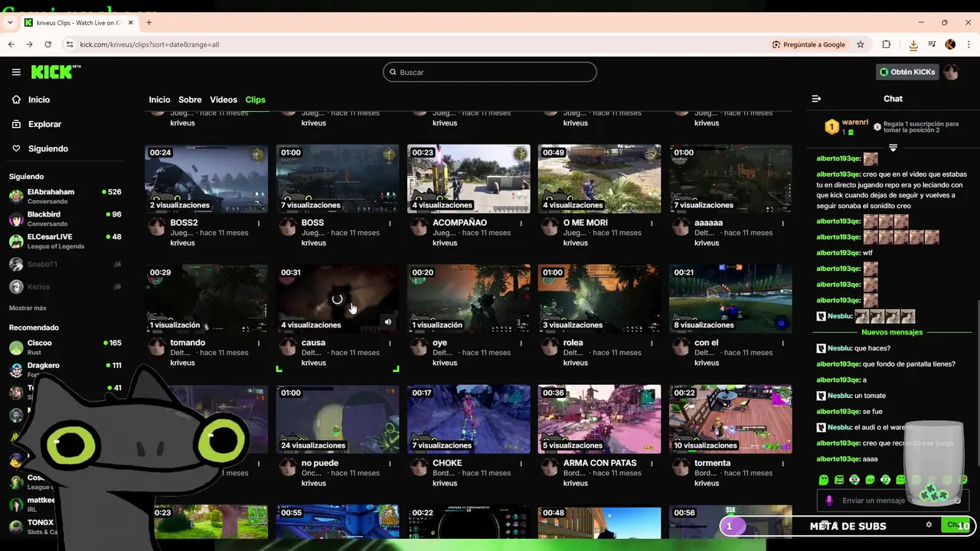Viewport: 980px width, 551px height.
Task: Open options menu for aaaaaa clip
Action: [782, 223]
